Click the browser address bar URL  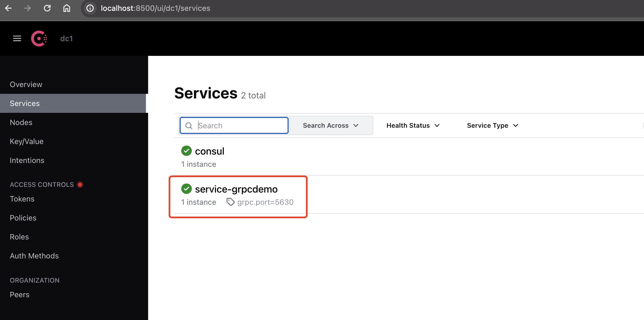click(155, 8)
